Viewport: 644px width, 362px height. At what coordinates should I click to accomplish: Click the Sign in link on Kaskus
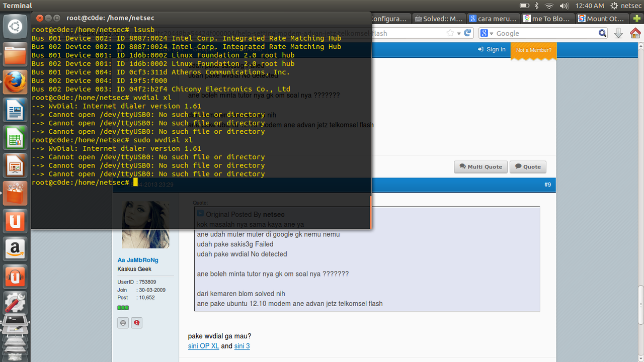click(x=492, y=49)
